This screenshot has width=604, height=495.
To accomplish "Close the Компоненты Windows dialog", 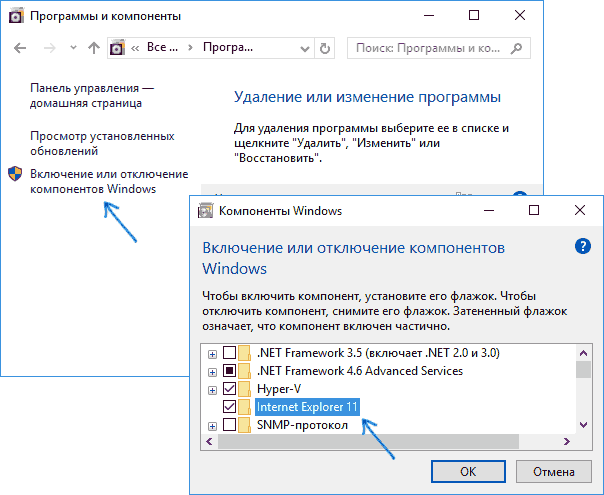I will (x=580, y=210).
